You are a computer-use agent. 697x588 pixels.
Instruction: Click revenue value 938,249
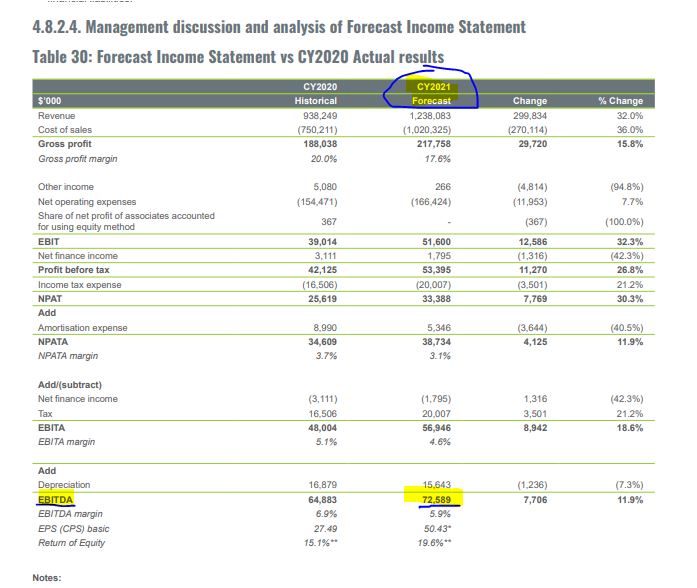(320, 116)
